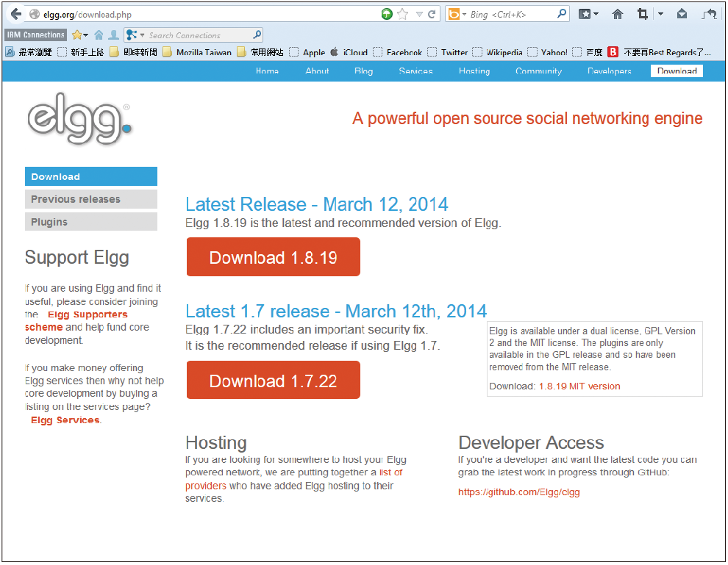
Task: Open the 百度 bookmark
Action: click(588, 52)
